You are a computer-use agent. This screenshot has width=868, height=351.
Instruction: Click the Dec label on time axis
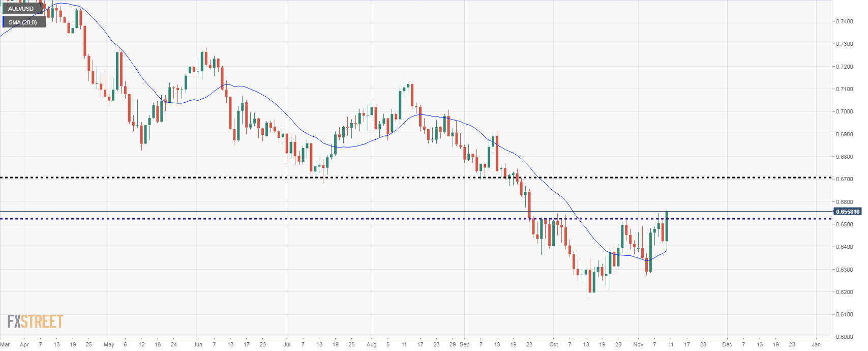point(727,344)
